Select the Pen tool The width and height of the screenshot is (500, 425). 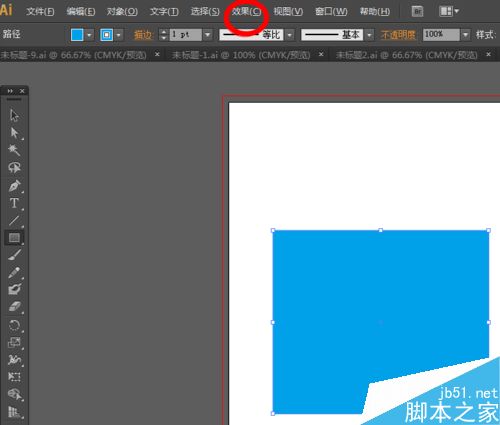pyautogui.click(x=14, y=186)
